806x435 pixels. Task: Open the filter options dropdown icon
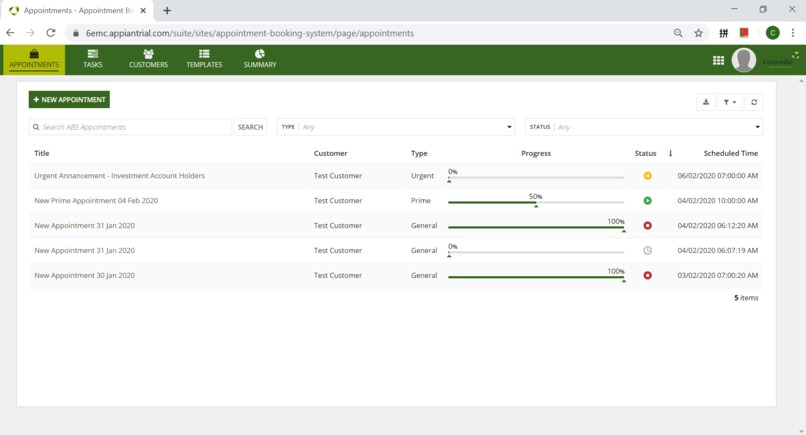[x=729, y=102]
